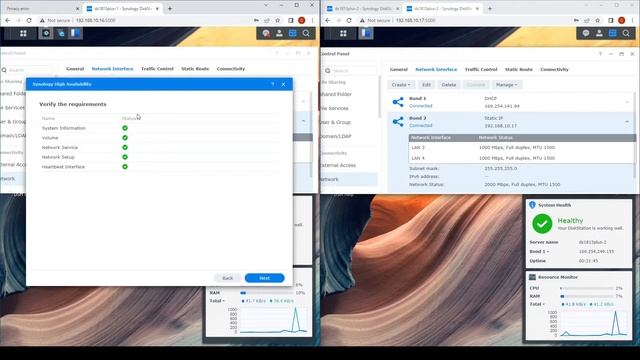Reload the right browser page
640x360 pixels.
pos(349,20)
